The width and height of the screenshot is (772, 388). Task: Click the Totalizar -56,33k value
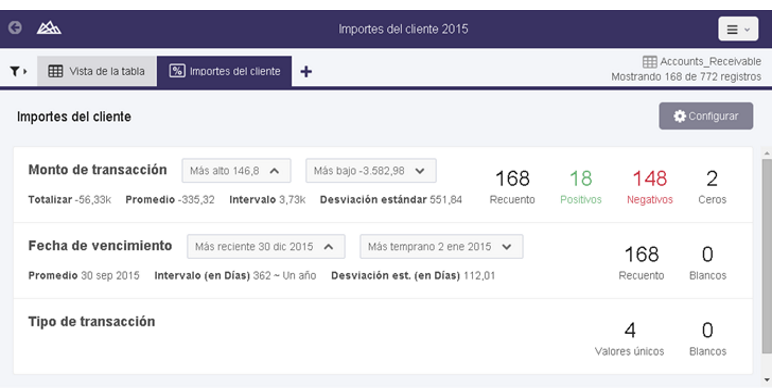pyautogui.click(x=69, y=199)
